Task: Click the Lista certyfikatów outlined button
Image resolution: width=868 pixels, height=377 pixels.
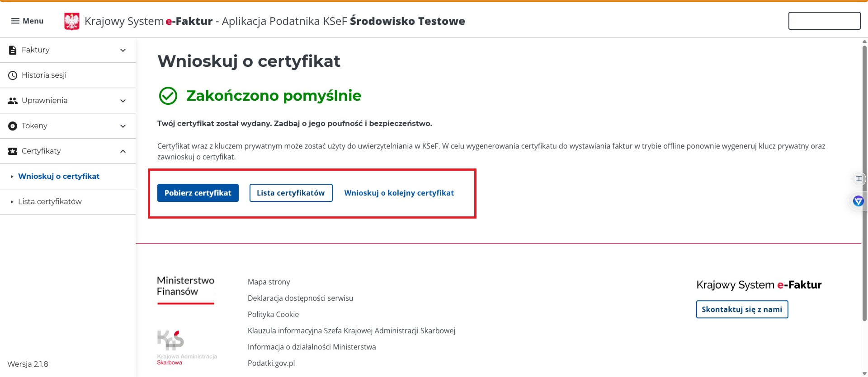Action: tap(291, 193)
